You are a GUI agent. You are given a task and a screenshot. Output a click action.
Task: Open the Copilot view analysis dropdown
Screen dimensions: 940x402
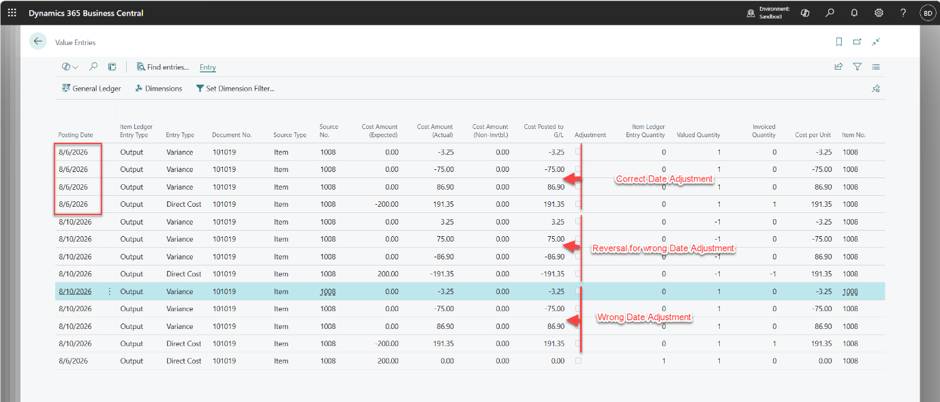pyautogui.click(x=70, y=67)
